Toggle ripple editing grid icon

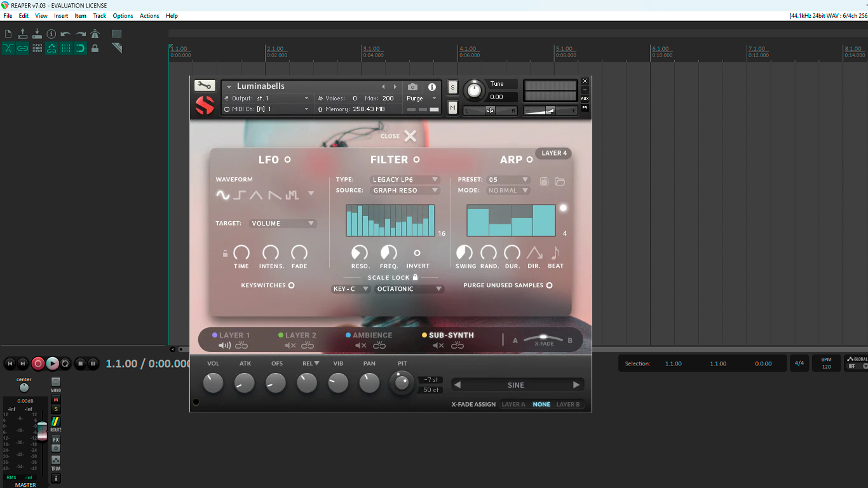(x=37, y=48)
